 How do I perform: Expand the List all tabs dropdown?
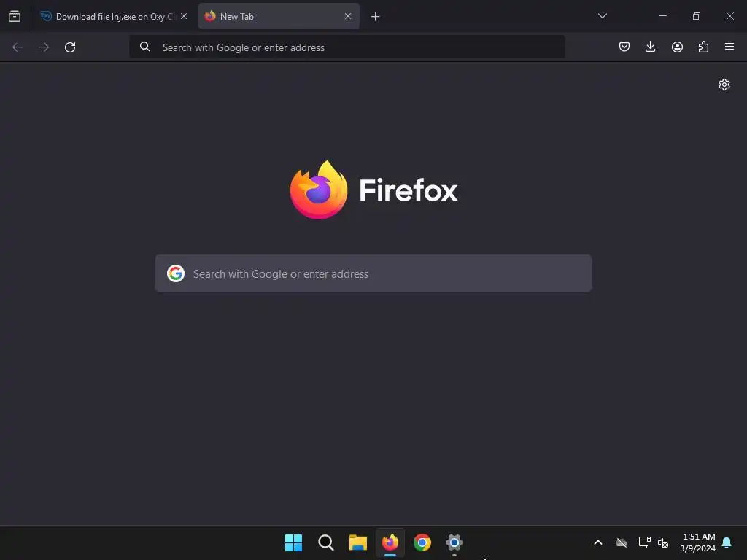point(602,16)
